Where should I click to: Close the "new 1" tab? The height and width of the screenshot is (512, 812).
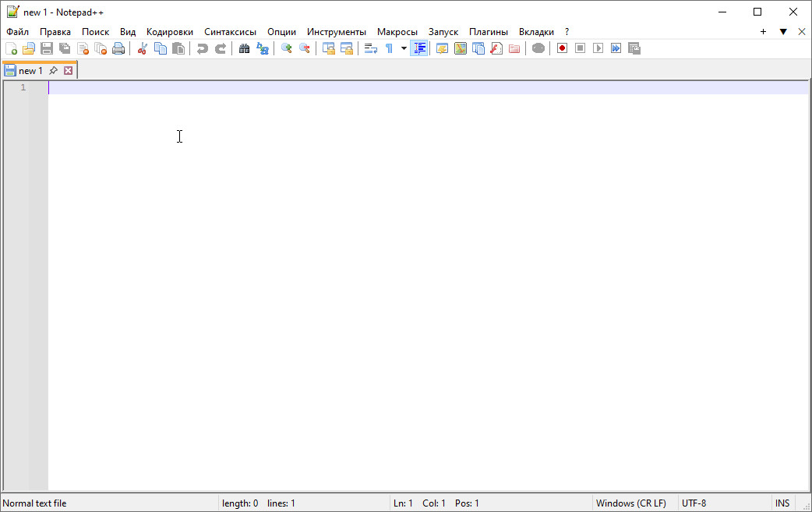click(x=69, y=71)
